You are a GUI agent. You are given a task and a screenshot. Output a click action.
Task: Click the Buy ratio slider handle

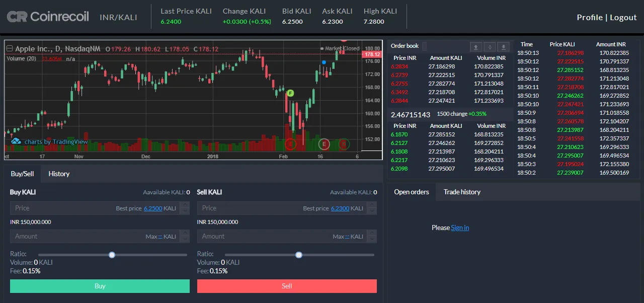(112, 255)
